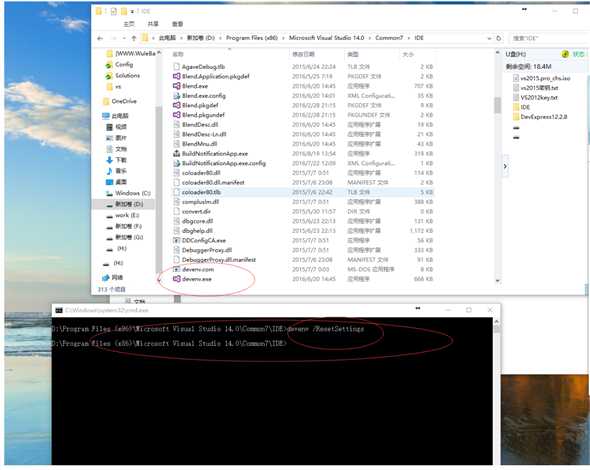Select Blend.exe application icon
590x470 pixels.
click(176, 86)
